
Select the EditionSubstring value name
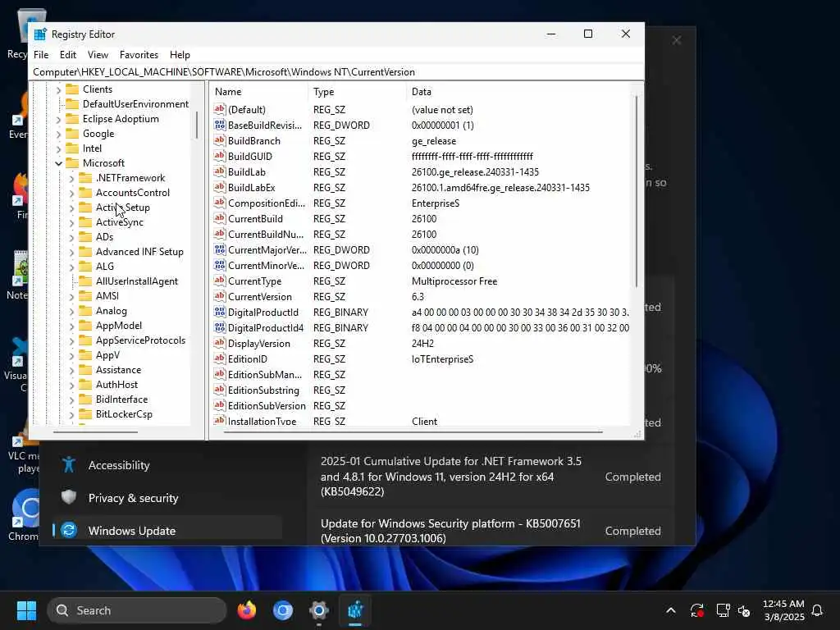[263, 390]
